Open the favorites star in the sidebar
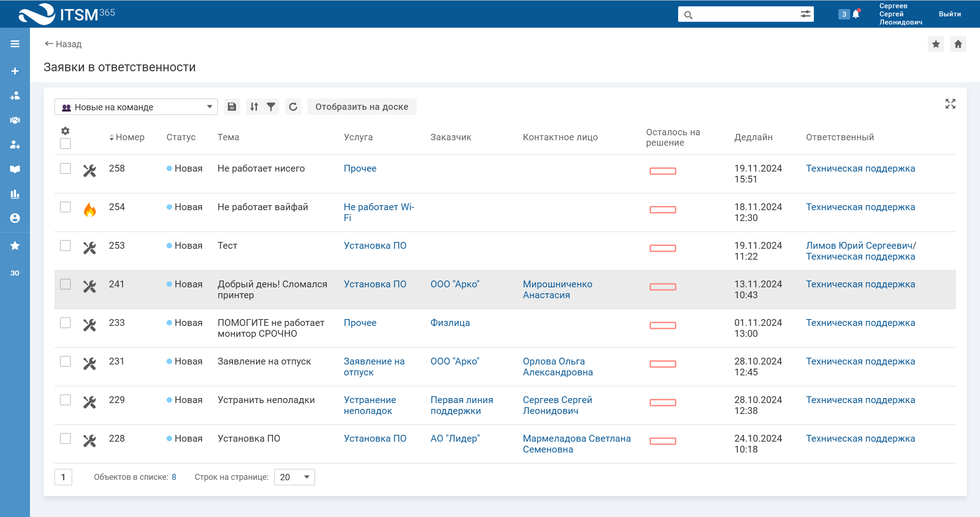The width and height of the screenshot is (980, 517). tap(15, 246)
